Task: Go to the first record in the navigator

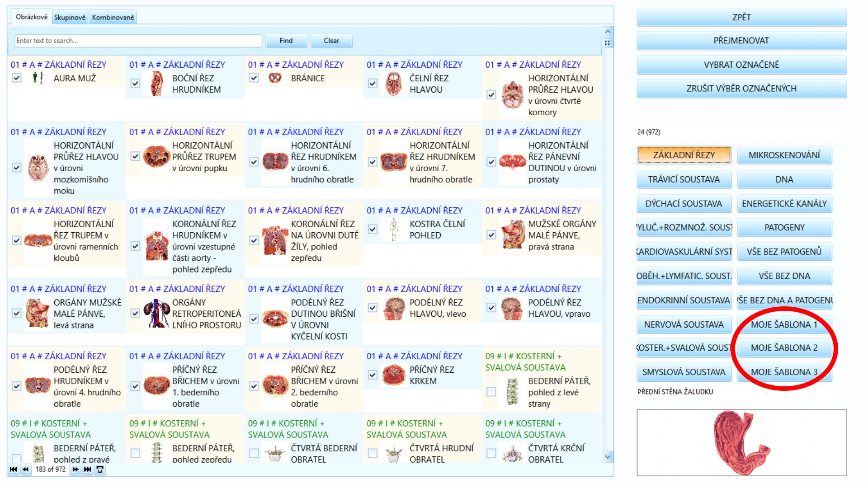Action: [14, 469]
